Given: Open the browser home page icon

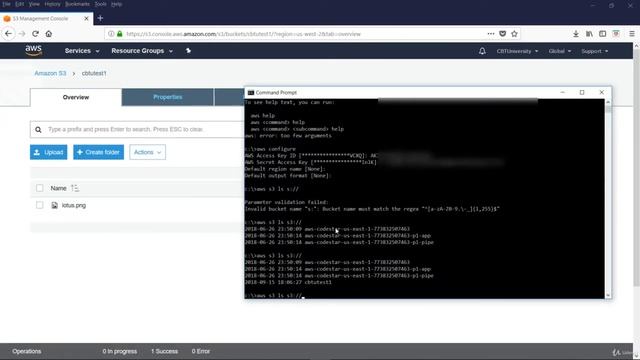Looking at the screenshot, I should (49, 34).
